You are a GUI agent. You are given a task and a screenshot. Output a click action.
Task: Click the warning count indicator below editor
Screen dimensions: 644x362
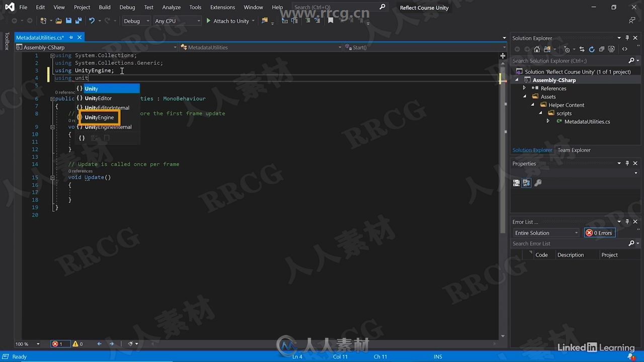78,344
